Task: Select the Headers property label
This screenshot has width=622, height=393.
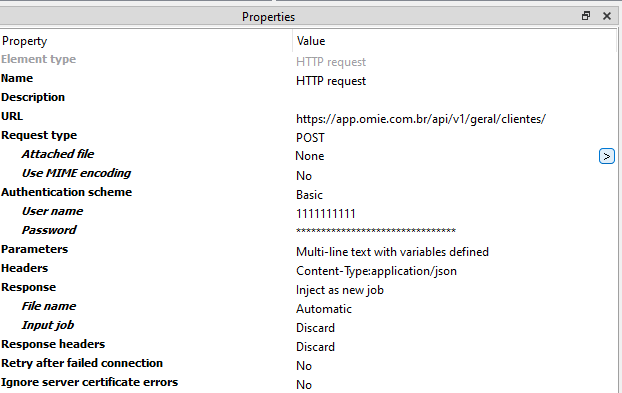Action: pos(25,268)
